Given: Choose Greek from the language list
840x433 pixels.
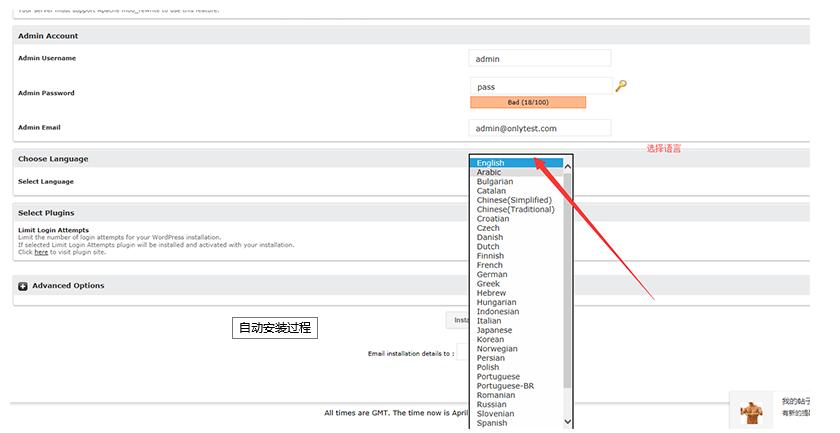Looking at the screenshot, I should [516, 283].
